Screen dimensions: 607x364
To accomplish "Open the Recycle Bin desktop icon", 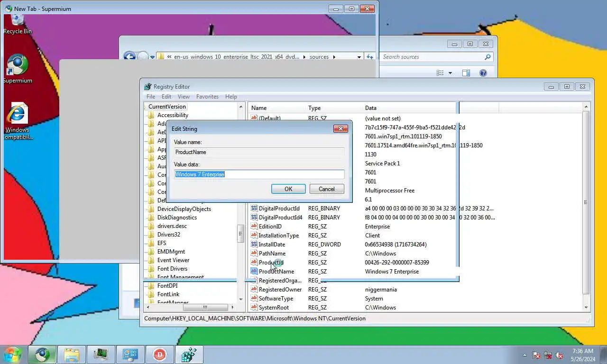I will point(17,24).
